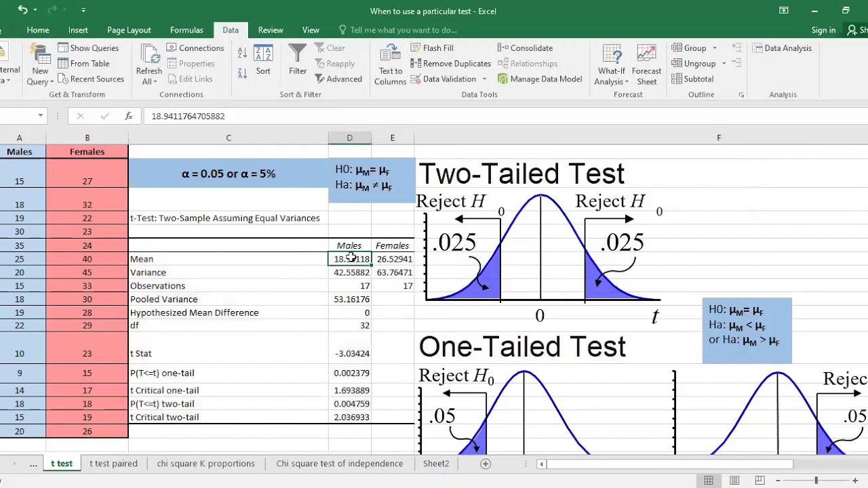Toggle the Filter funnel
This screenshot has width=868, height=488.
pos(298,60)
